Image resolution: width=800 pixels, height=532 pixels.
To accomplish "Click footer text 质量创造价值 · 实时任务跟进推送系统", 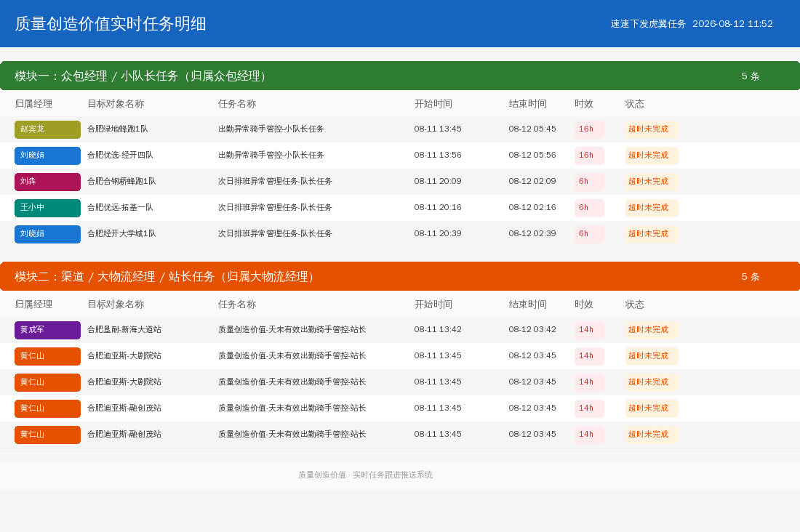I will [365, 475].
